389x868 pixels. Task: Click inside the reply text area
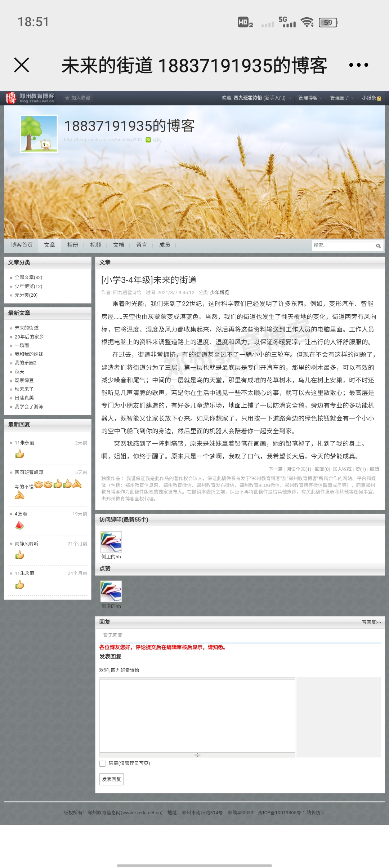[197, 715]
